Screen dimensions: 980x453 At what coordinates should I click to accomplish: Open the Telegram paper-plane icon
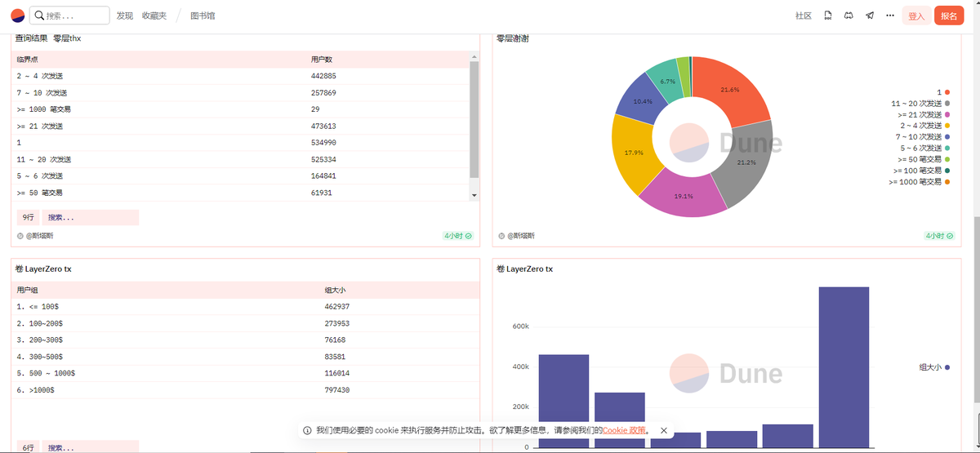point(870,16)
